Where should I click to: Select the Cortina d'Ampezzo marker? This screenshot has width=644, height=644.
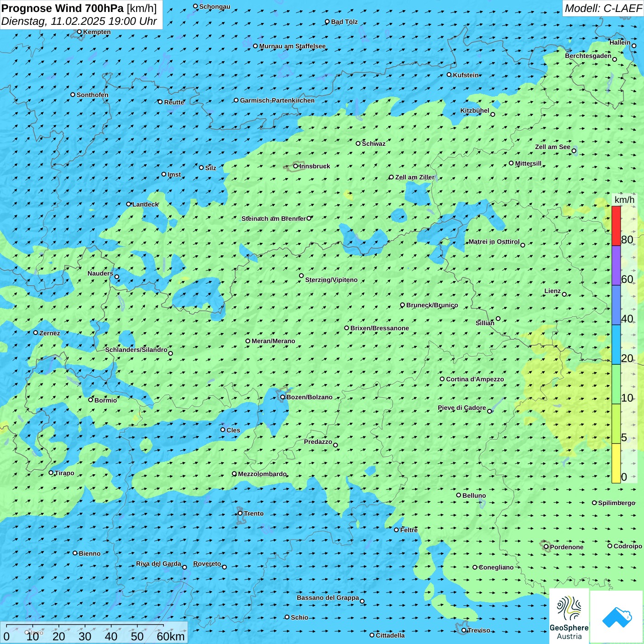point(442,379)
